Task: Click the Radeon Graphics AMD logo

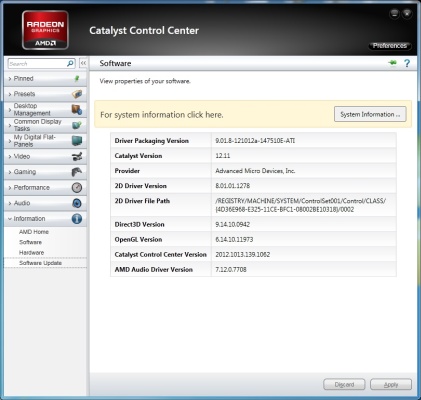Action: 45,30
